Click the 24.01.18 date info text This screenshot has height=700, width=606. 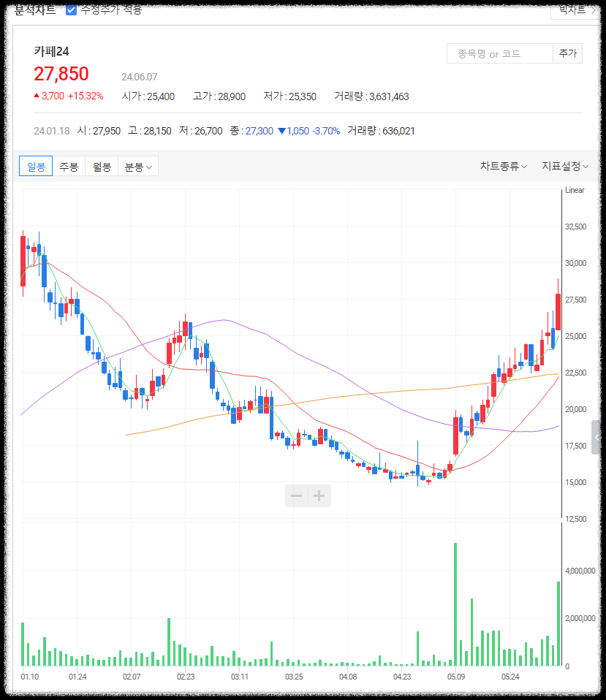point(52,132)
